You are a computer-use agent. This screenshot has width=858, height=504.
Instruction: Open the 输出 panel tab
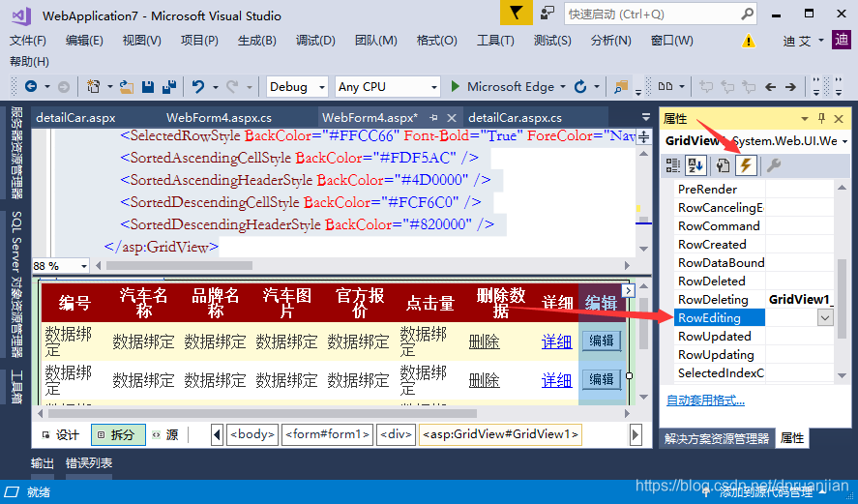pos(43,463)
